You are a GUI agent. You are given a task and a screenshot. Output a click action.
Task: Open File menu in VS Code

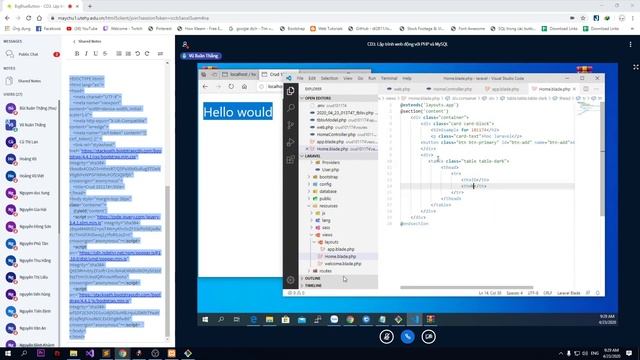click(300, 78)
